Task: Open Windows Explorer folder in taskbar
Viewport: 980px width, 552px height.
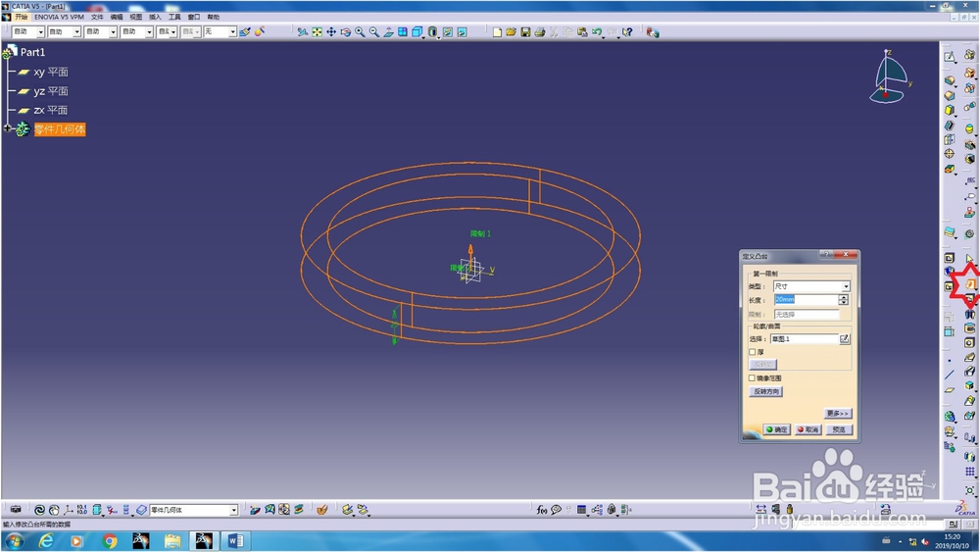Action: coord(171,541)
